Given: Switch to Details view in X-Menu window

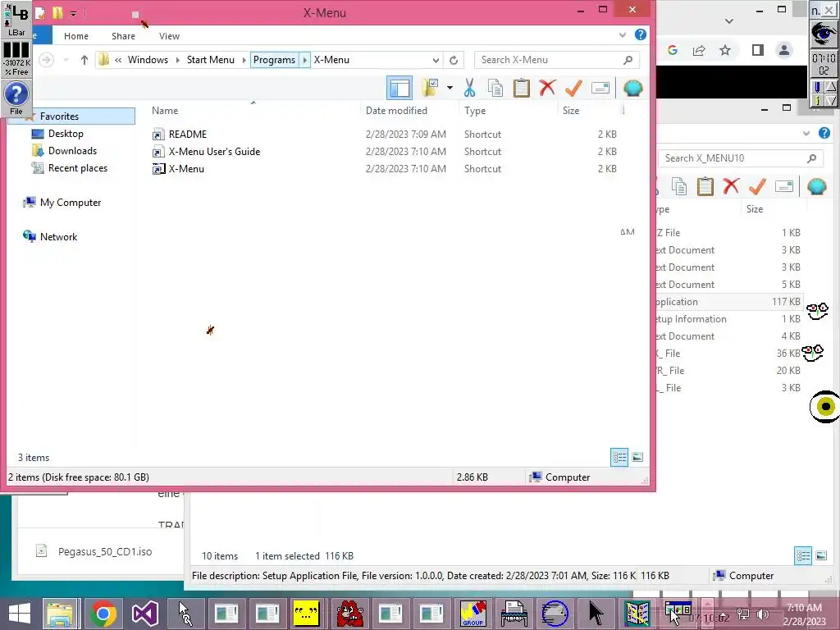Looking at the screenshot, I should [x=619, y=457].
